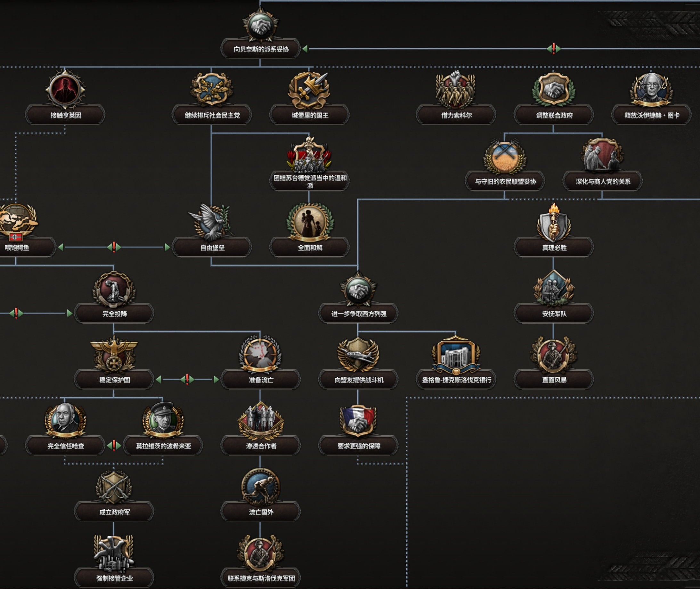Select the fighter plane icon 向盟友提供战斗机
700x589 pixels.
(358, 355)
